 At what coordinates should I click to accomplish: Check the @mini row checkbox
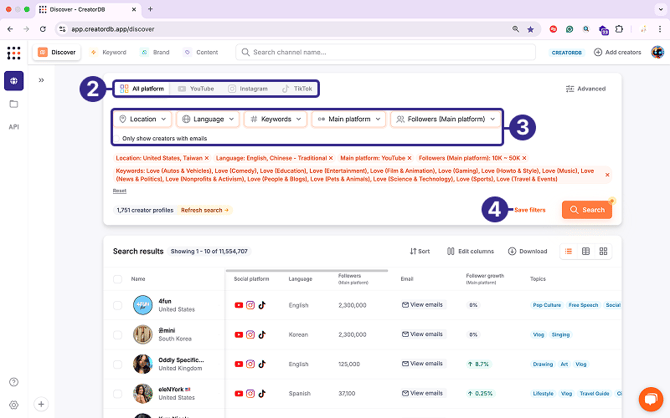pyautogui.click(x=118, y=335)
